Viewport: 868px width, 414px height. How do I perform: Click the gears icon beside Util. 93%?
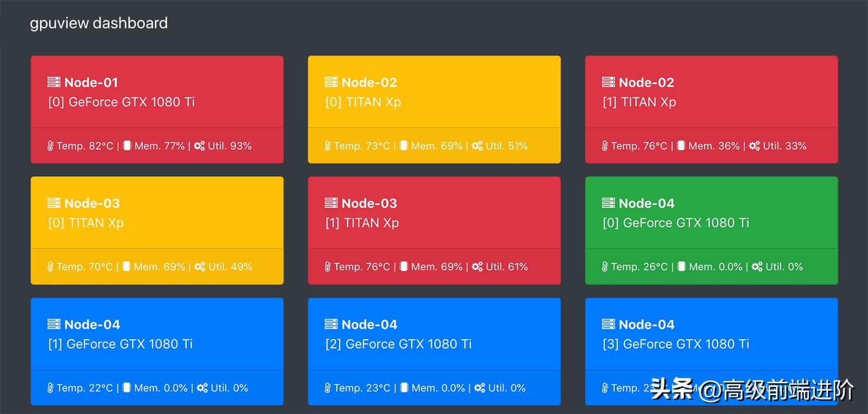(x=200, y=146)
